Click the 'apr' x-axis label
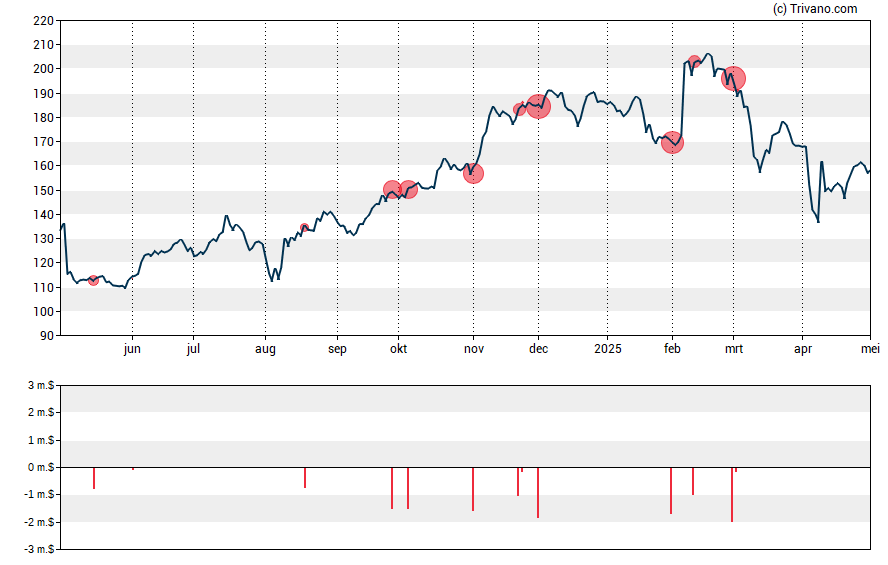 803,349
